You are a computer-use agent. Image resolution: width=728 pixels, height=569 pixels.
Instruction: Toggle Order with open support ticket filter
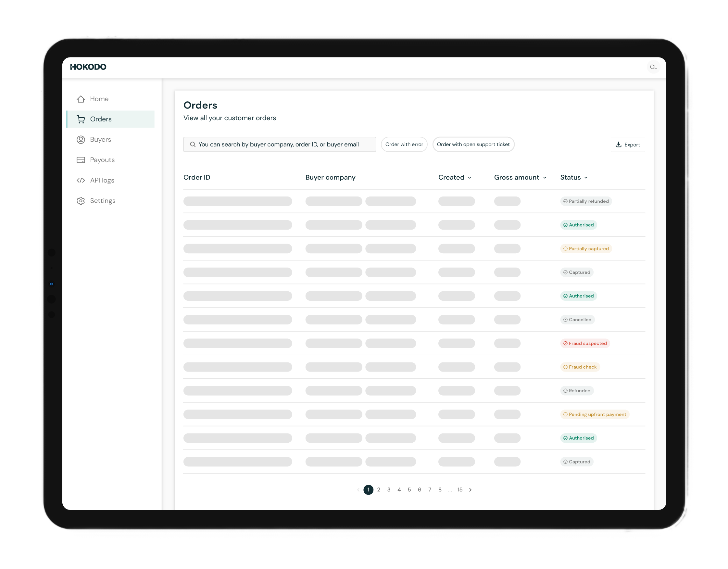473,144
